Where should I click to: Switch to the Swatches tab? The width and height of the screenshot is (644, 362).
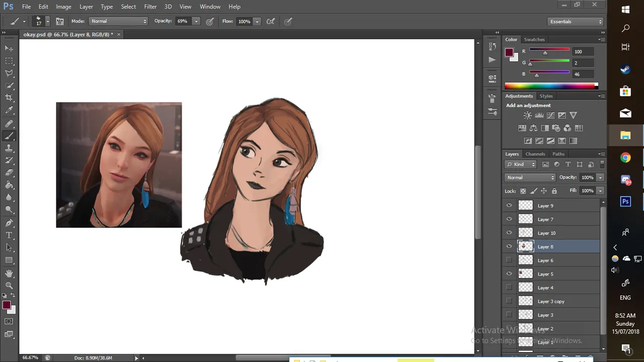(x=534, y=39)
